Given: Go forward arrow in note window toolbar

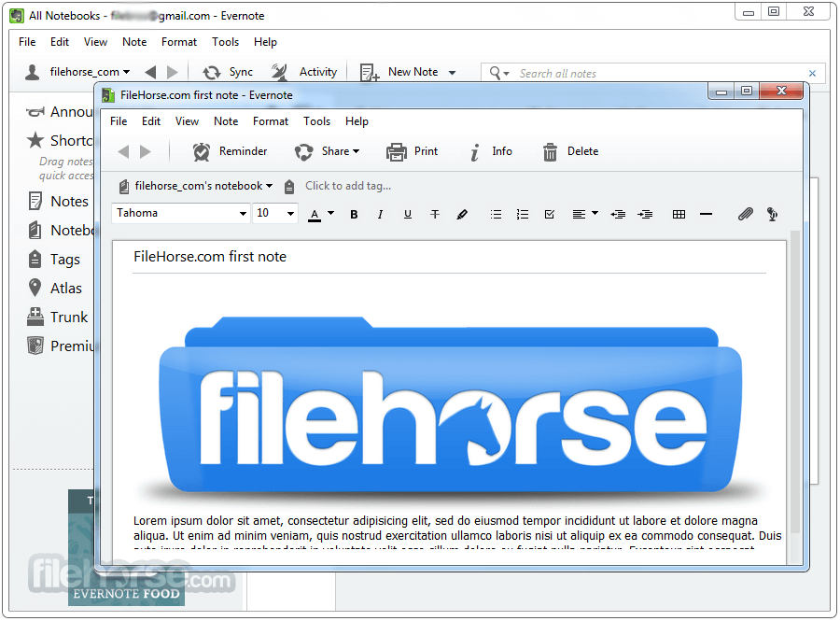Looking at the screenshot, I should [x=146, y=151].
